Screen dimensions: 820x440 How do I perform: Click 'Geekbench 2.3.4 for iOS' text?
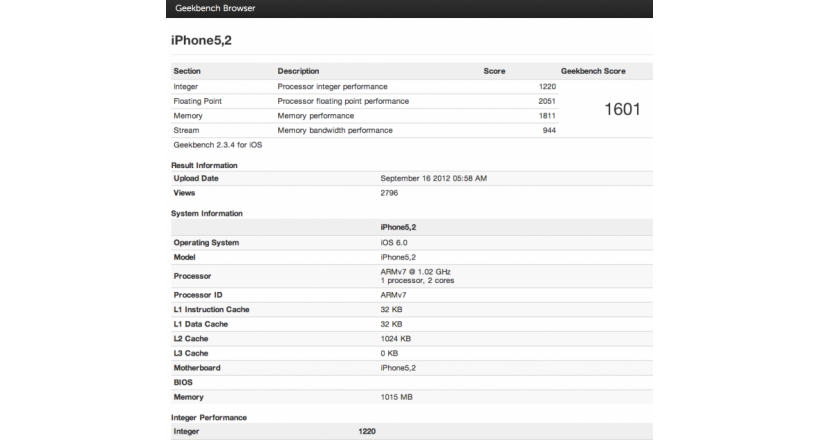click(218, 145)
